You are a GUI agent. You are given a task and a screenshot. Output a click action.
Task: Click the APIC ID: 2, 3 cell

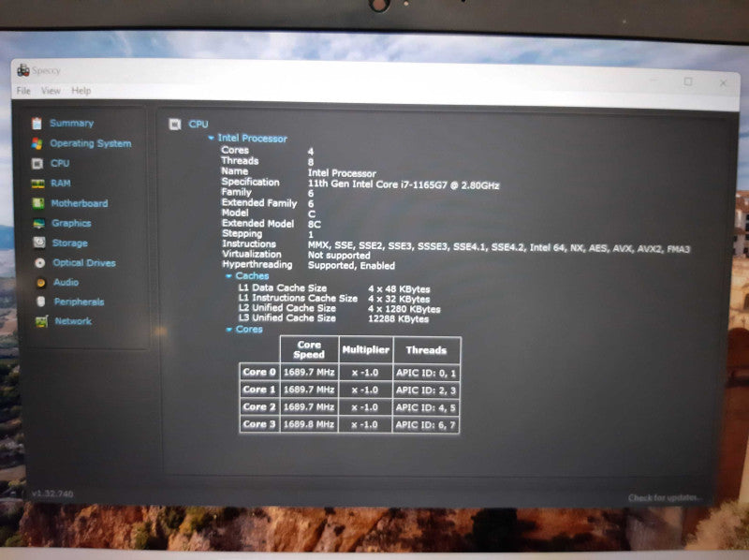(x=426, y=391)
